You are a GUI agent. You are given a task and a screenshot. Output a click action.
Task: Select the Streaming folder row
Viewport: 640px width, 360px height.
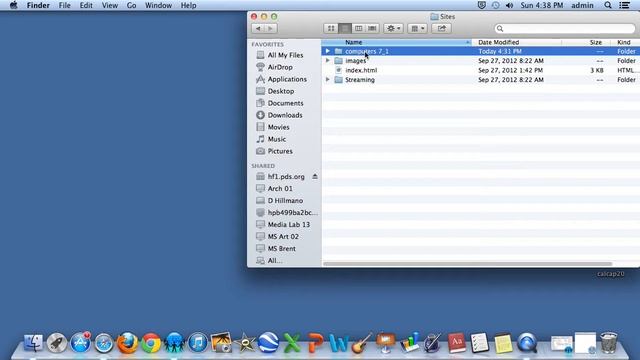480,80
